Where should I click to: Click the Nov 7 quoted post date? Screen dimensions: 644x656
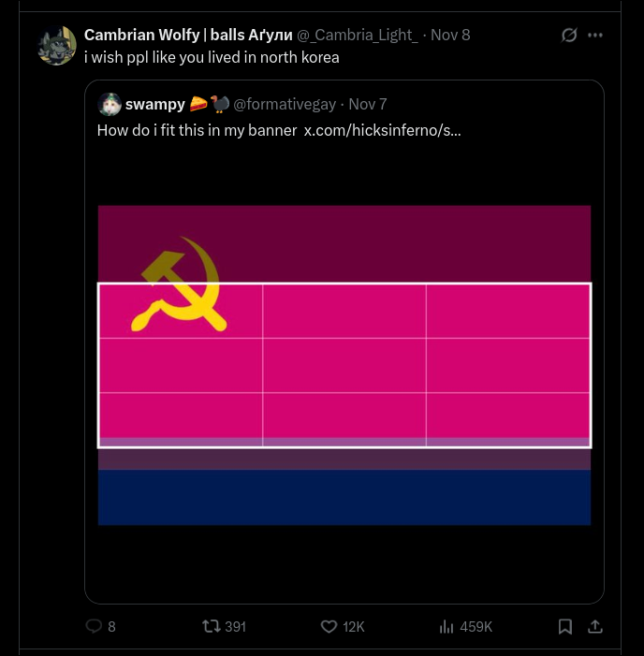coord(368,104)
